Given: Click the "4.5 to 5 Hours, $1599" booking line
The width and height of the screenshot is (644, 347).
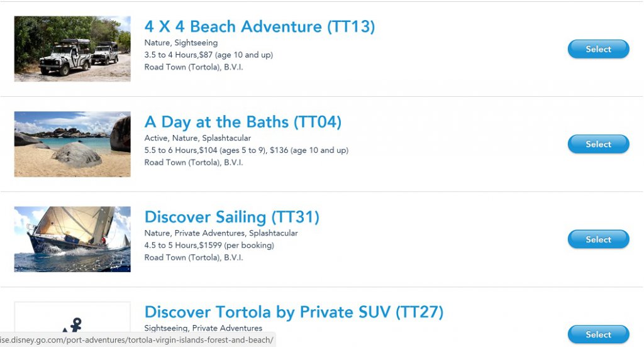Looking at the screenshot, I should coord(209,245).
